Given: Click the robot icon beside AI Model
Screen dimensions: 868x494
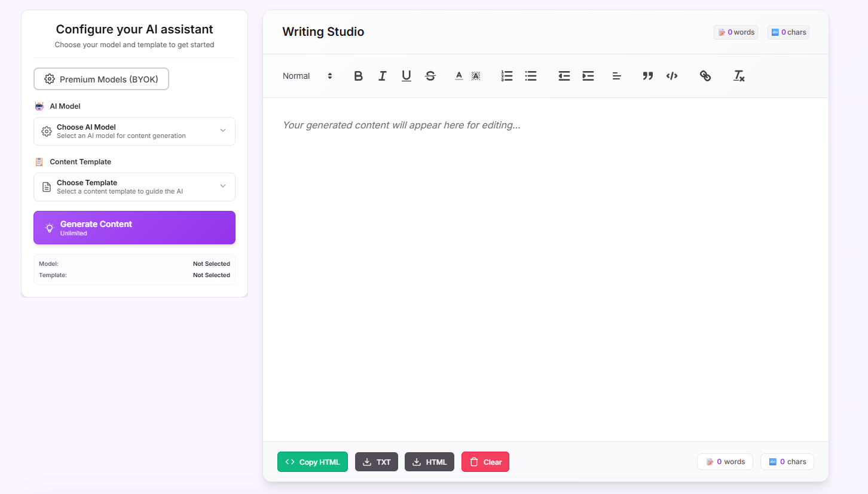Looking at the screenshot, I should (x=39, y=106).
